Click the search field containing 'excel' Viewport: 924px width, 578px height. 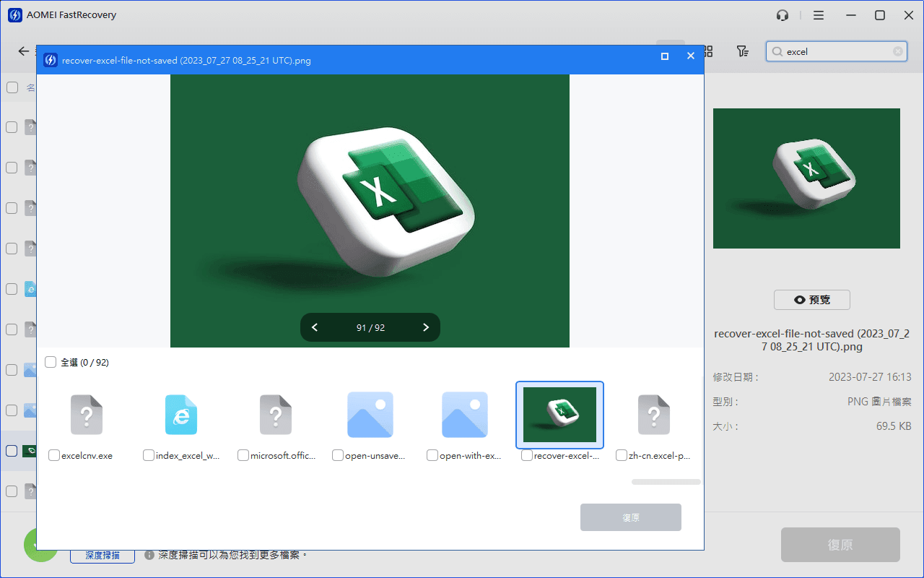[x=837, y=51]
